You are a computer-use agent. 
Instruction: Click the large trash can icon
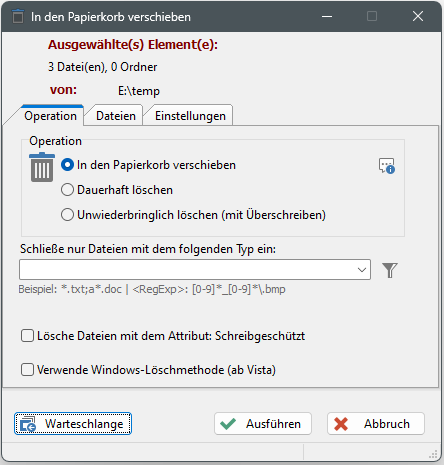tap(42, 167)
